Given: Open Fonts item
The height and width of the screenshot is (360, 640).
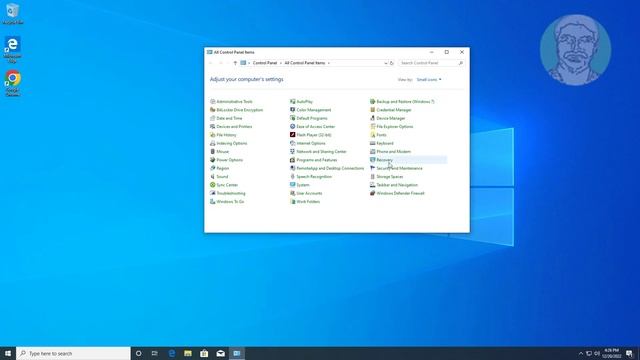Looking at the screenshot, I should [378, 135].
